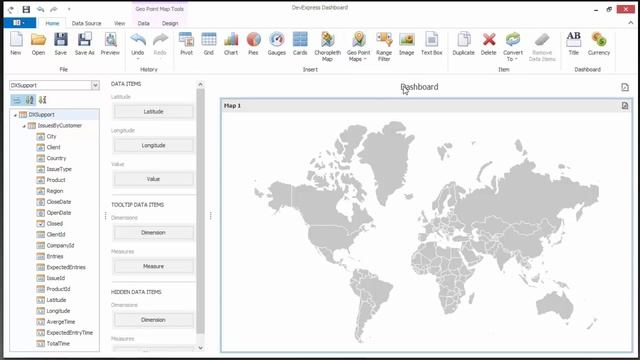Image resolution: width=640 pixels, height=360 pixels.
Task: Click the dashboard title export icon
Action: pos(625,87)
